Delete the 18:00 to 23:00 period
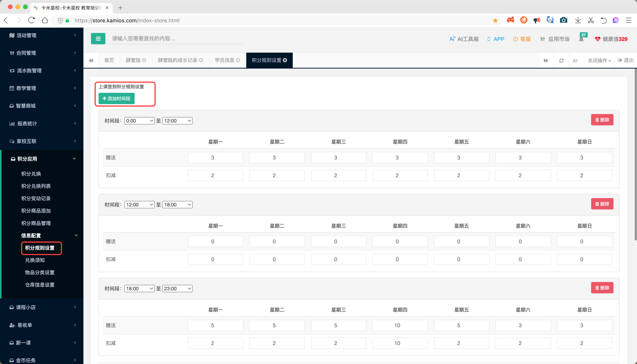Viewport: 637px width, 364px height. click(602, 288)
